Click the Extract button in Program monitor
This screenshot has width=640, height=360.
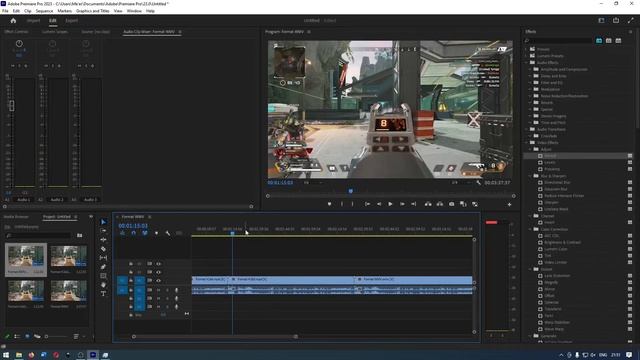pyautogui.click(x=440, y=204)
